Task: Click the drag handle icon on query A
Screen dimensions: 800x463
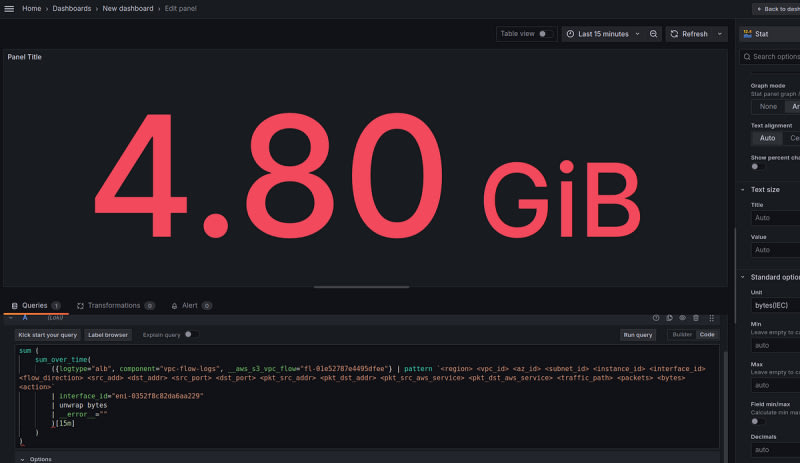Action: click(x=711, y=317)
